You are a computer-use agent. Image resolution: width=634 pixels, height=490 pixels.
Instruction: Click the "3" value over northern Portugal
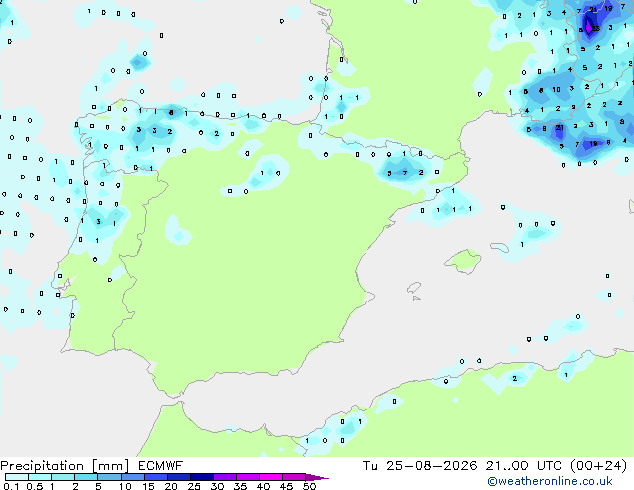click(98, 222)
